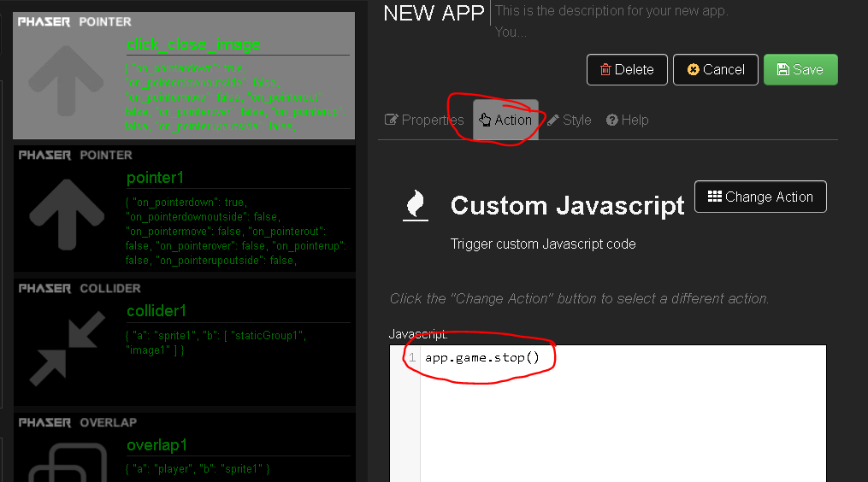Click the Custom Javascript heading
Image resolution: width=868 pixels, height=482 pixels.
coord(568,206)
